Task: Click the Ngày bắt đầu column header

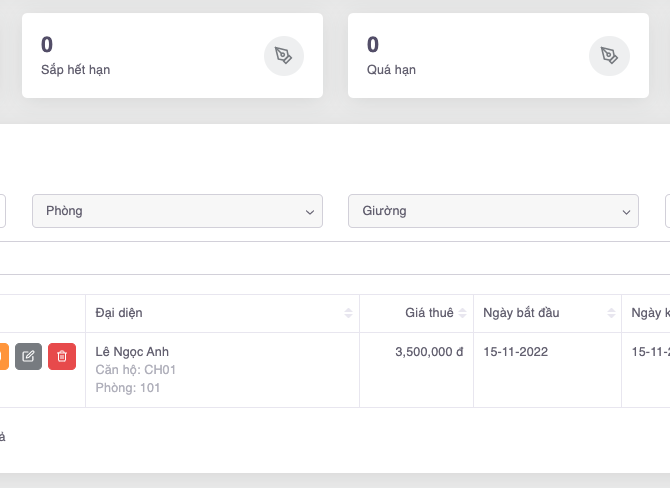Action: pyautogui.click(x=521, y=313)
